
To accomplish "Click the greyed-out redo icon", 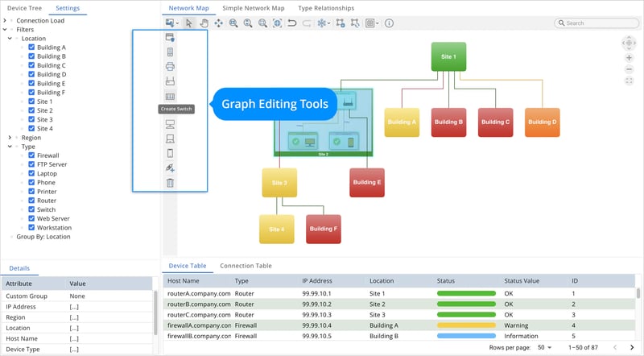I will (x=307, y=23).
